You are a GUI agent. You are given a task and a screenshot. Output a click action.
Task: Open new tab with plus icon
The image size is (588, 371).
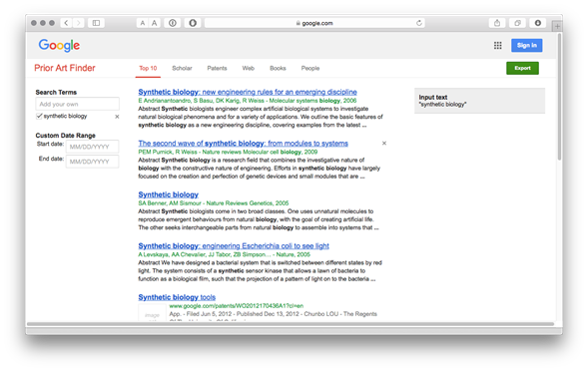click(x=557, y=26)
